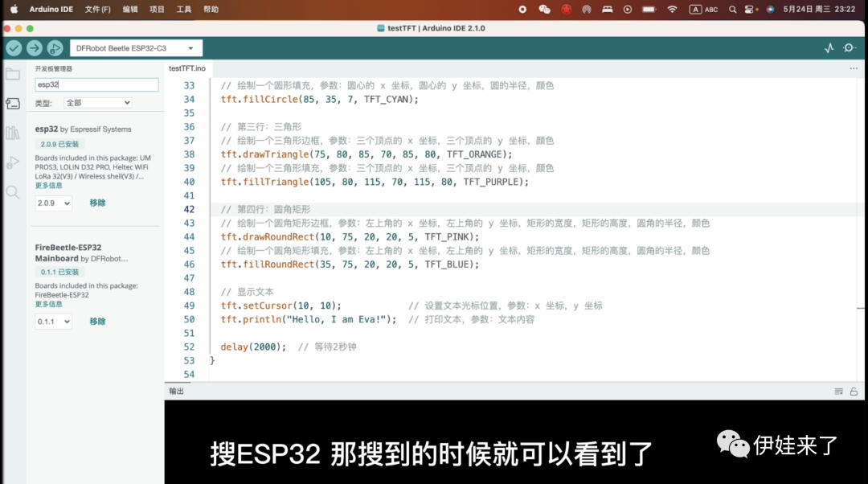Open the Search sidebar magnifier icon
This screenshot has height=484, width=868.
point(13,192)
